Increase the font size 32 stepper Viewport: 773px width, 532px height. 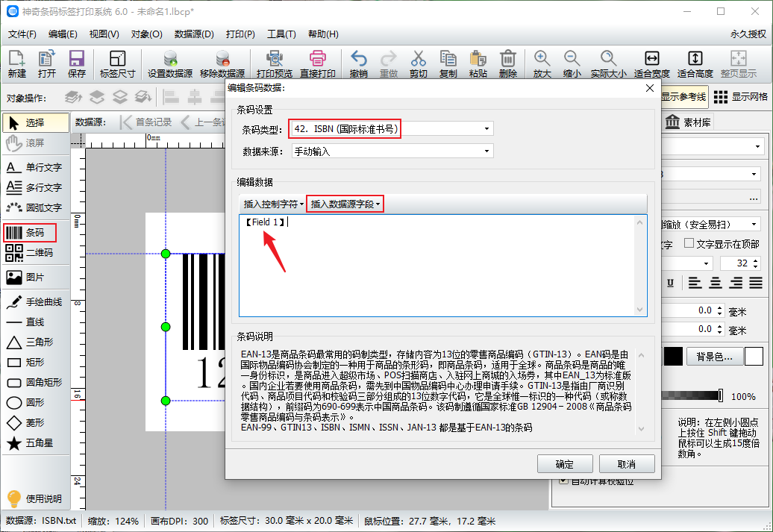[756, 260]
